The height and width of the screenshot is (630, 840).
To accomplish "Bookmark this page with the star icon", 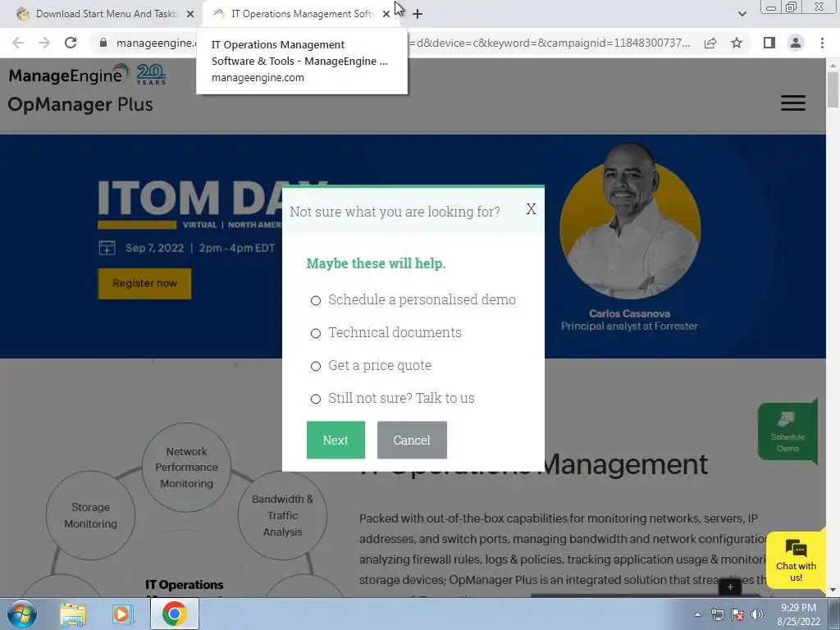I will coord(737,43).
